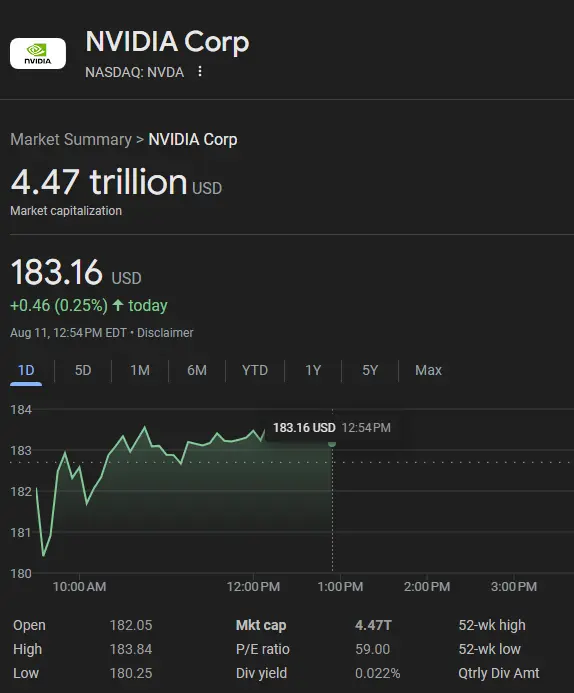574x693 pixels.
Task: Click the green up arrow next to today
Action: (118, 305)
